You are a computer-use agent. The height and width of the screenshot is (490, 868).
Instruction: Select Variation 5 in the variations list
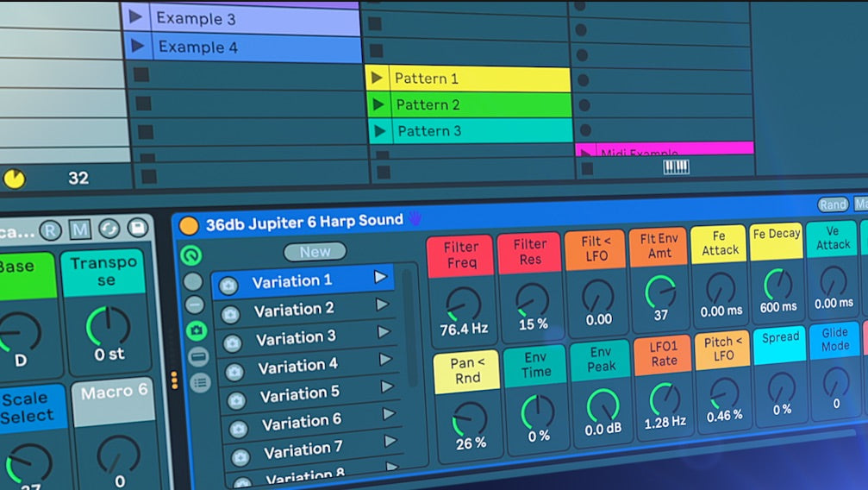click(299, 394)
